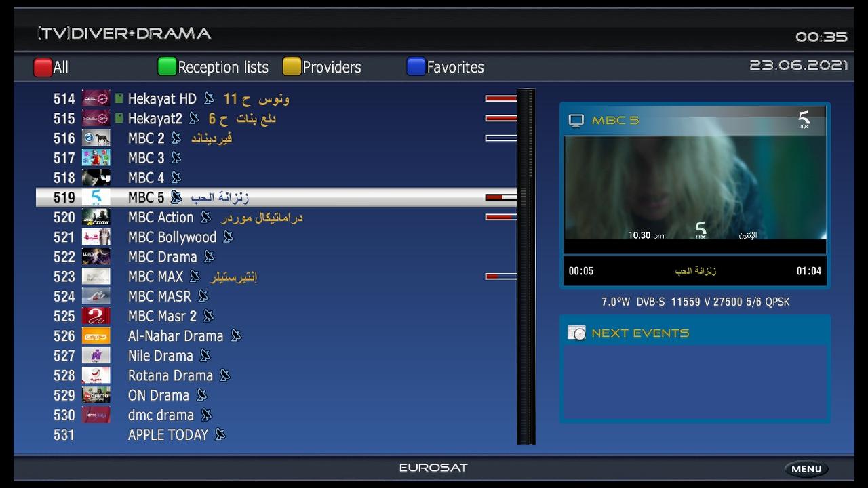The image size is (868, 488).
Task: Select channel Hekayat HD
Action: [277, 99]
